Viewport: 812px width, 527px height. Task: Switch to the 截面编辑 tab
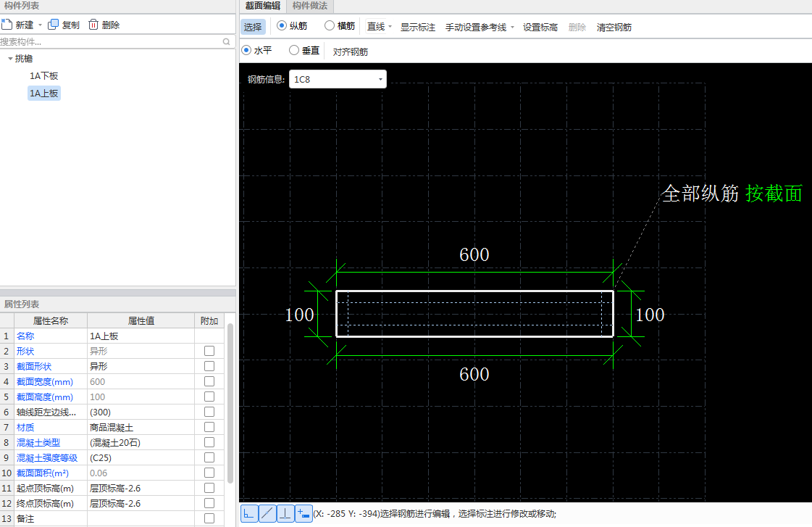[x=262, y=6]
